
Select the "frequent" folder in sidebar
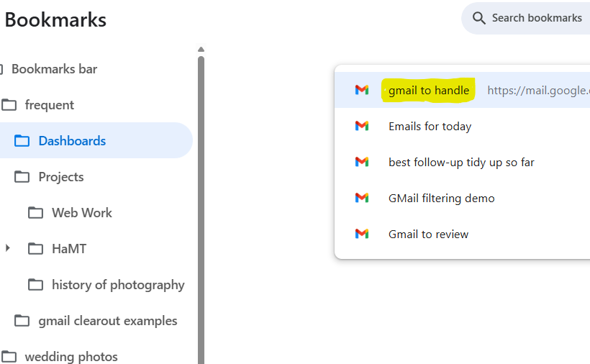[49, 105]
